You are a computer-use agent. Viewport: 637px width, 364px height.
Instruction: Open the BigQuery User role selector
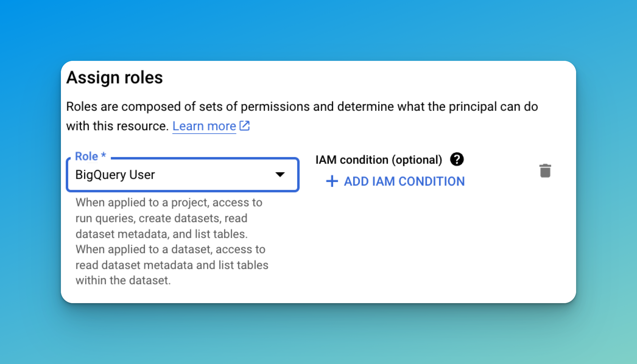[x=183, y=175]
